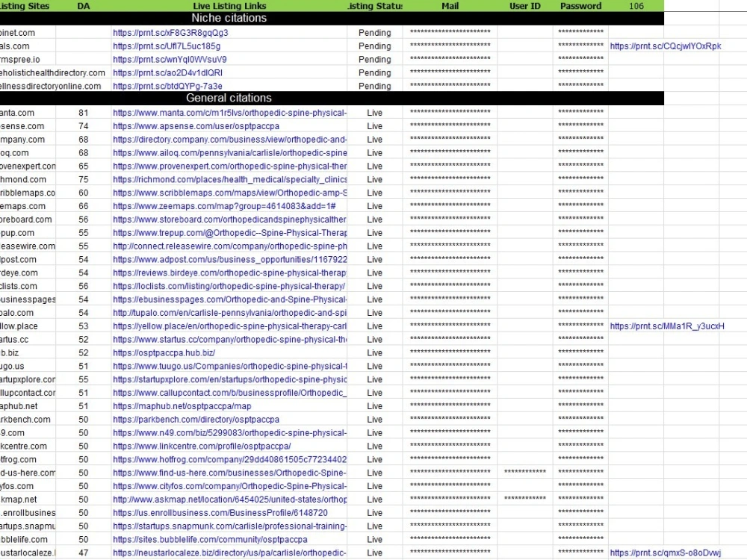Open the parkbench.com directory link
Screen dimensions: 747x560
click(196, 420)
